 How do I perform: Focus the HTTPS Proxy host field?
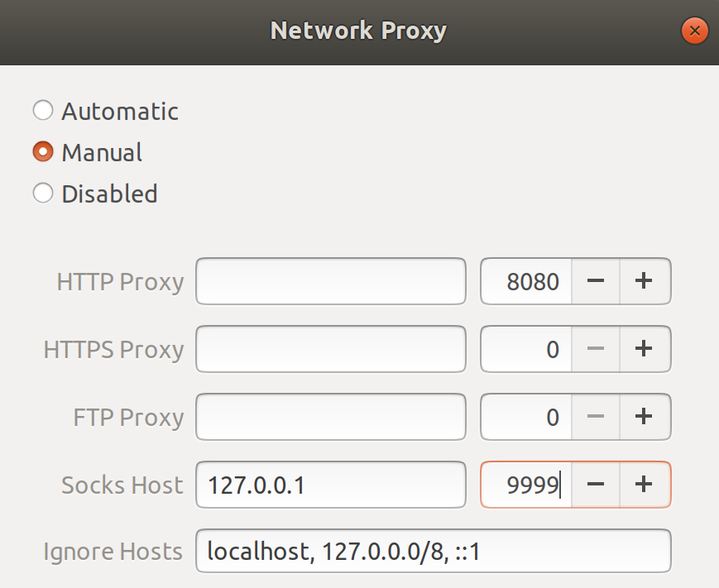(331, 349)
